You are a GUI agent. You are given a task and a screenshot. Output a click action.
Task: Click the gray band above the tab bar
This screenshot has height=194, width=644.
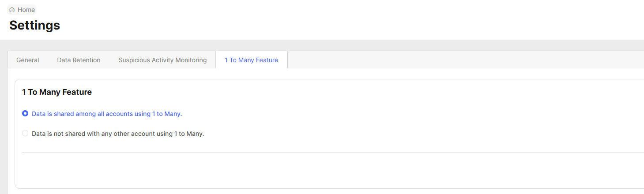point(309,45)
